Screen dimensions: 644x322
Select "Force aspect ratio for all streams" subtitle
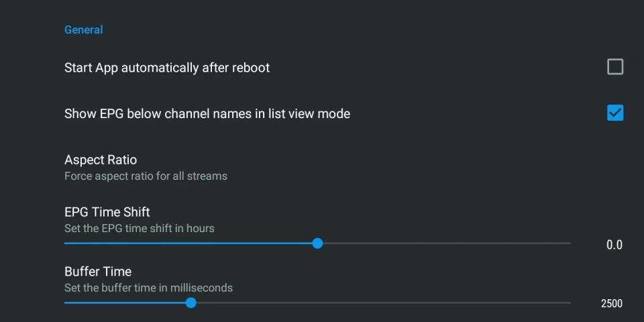click(x=146, y=176)
